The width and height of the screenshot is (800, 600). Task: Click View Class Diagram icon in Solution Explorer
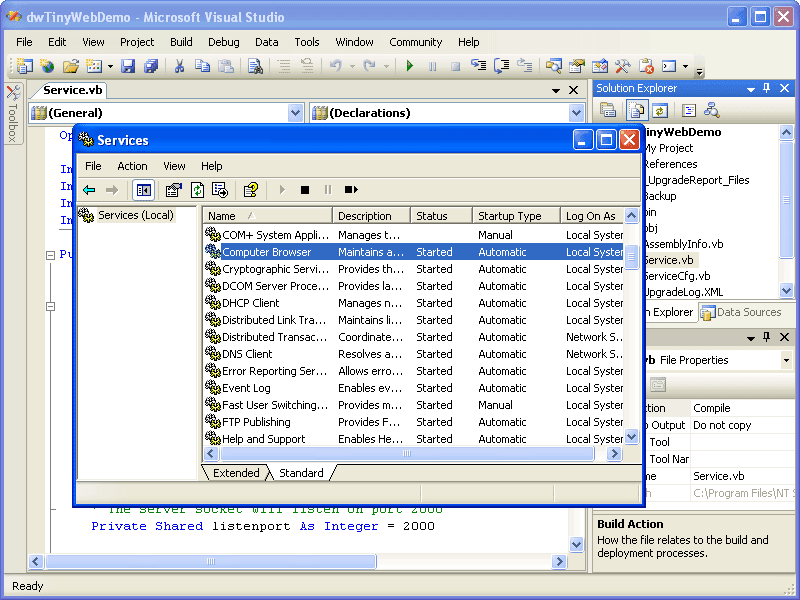[711, 110]
